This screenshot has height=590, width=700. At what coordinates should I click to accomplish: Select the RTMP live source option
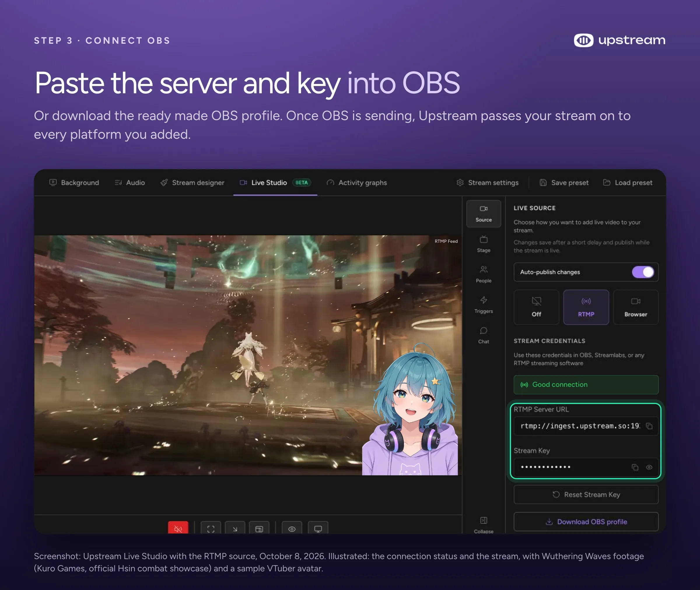click(586, 307)
